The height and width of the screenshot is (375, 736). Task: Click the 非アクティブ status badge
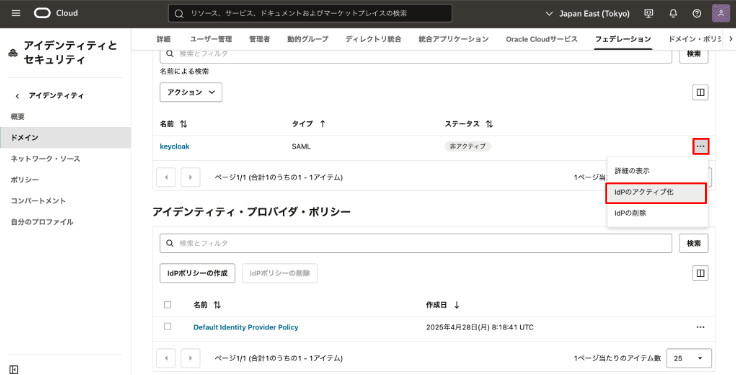[468, 146]
